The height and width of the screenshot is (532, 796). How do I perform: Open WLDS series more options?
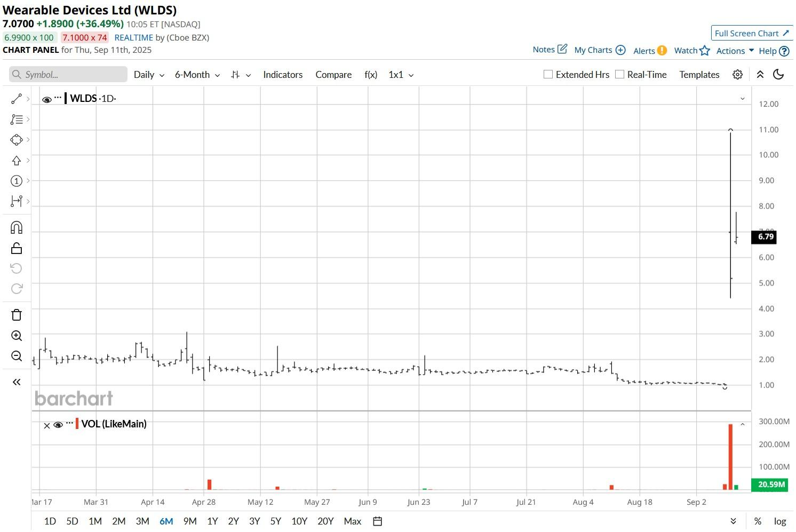(58, 98)
